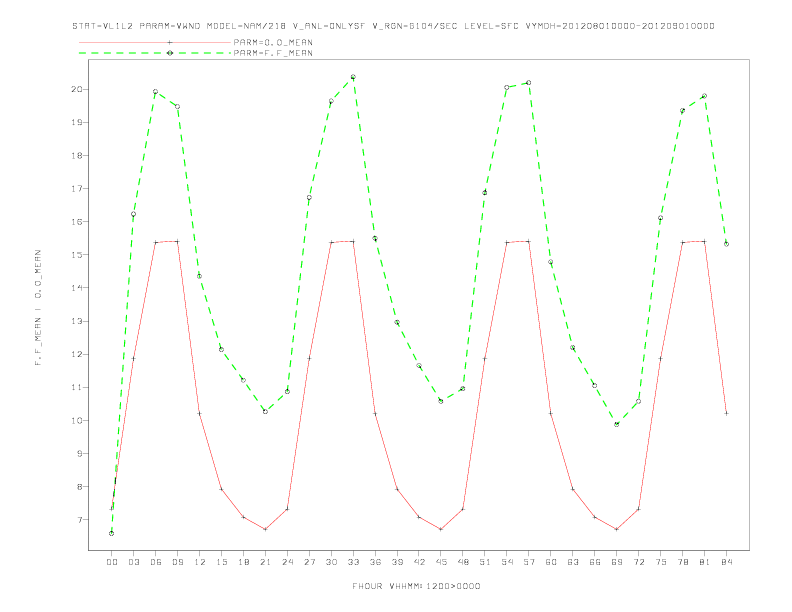Click the green F.F_MEAN marker at hour 69
Screen dimensions: 792x612
(x=617, y=425)
